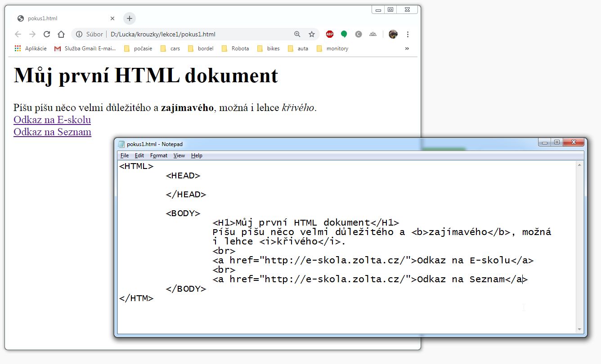Open Notepad's Format menu

coord(158,155)
